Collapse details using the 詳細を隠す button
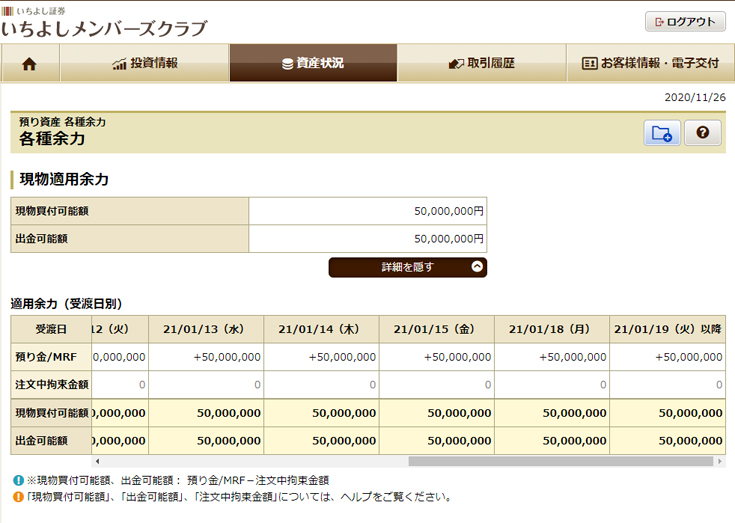Image resolution: width=735 pixels, height=523 pixels. 408,267
